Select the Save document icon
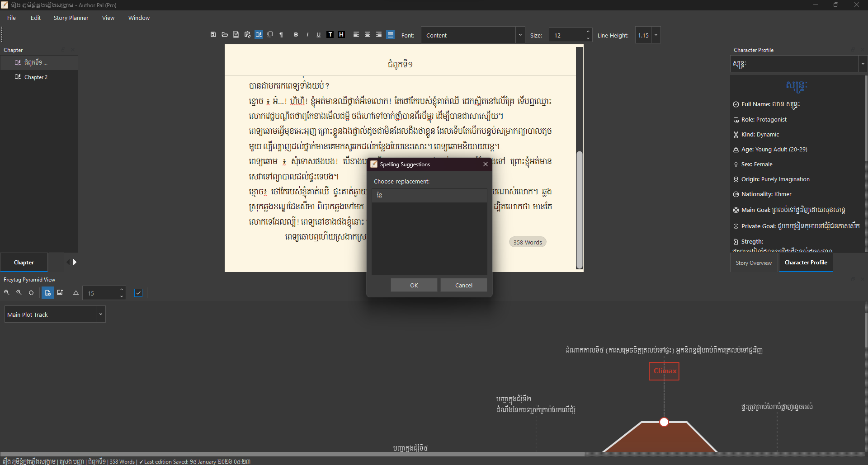 [213, 34]
